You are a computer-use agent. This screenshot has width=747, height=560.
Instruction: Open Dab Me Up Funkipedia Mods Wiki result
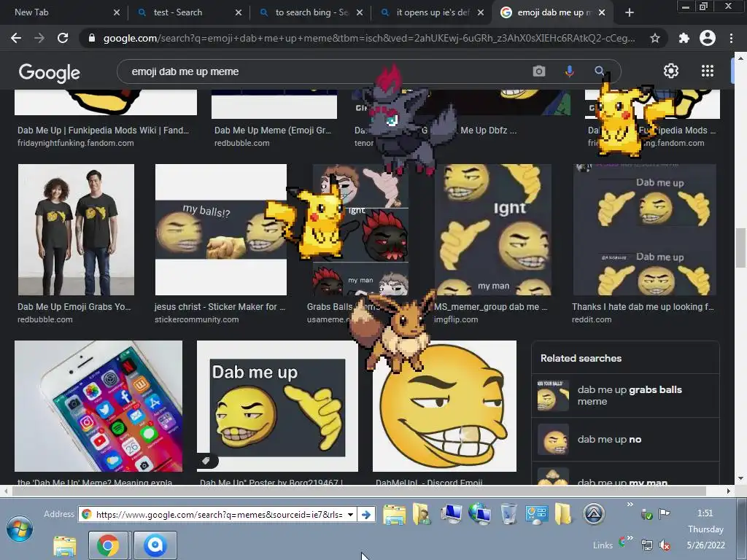pos(103,131)
